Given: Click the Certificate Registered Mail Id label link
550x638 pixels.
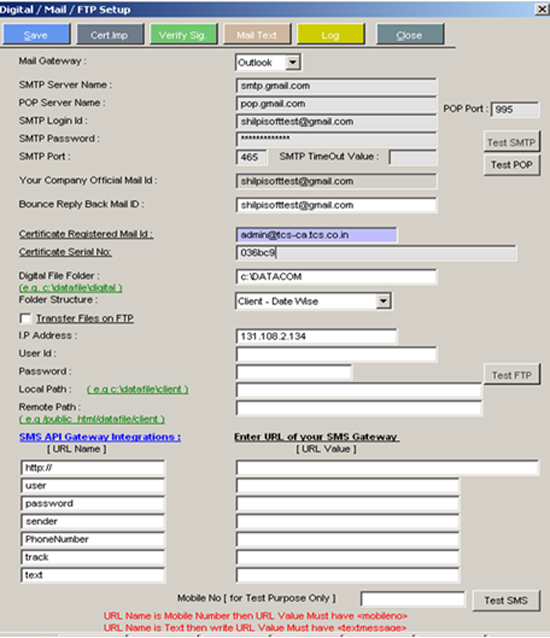Looking at the screenshot, I should pyautogui.click(x=86, y=234).
